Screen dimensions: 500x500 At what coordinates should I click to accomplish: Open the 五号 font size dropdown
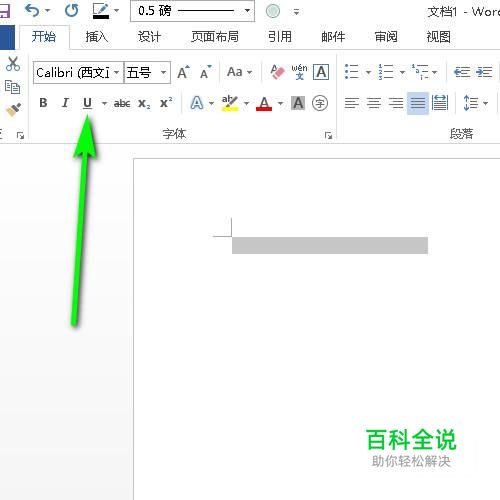[x=163, y=72]
